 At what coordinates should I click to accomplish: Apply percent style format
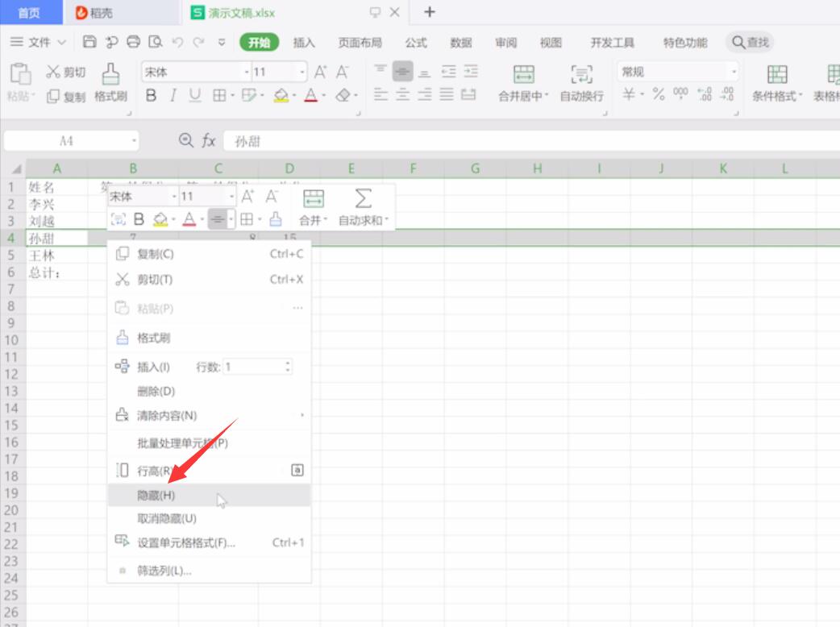tap(659, 95)
